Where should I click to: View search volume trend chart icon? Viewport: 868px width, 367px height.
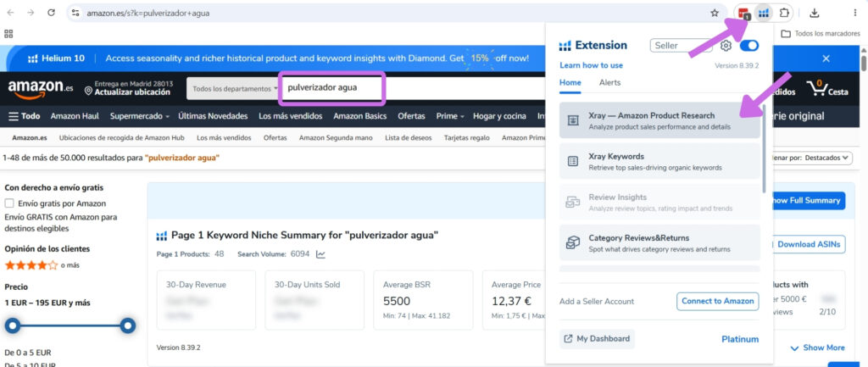tap(321, 254)
